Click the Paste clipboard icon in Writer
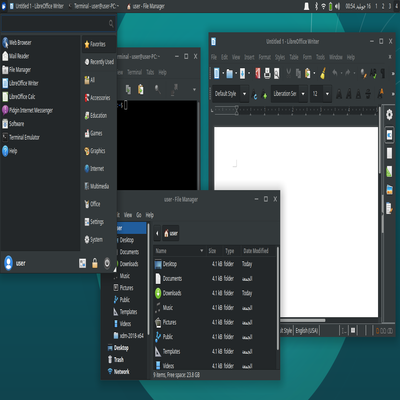Screen dimensions: 400x400 [308, 73]
